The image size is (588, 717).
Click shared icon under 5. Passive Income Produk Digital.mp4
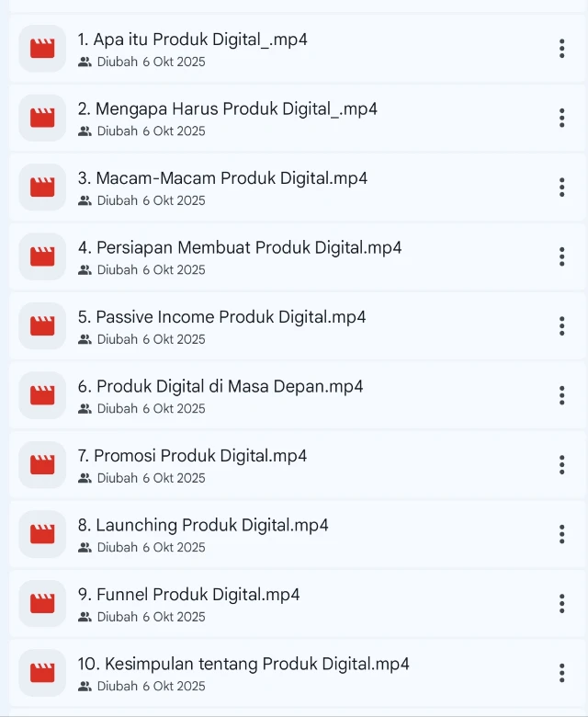(x=85, y=339)
